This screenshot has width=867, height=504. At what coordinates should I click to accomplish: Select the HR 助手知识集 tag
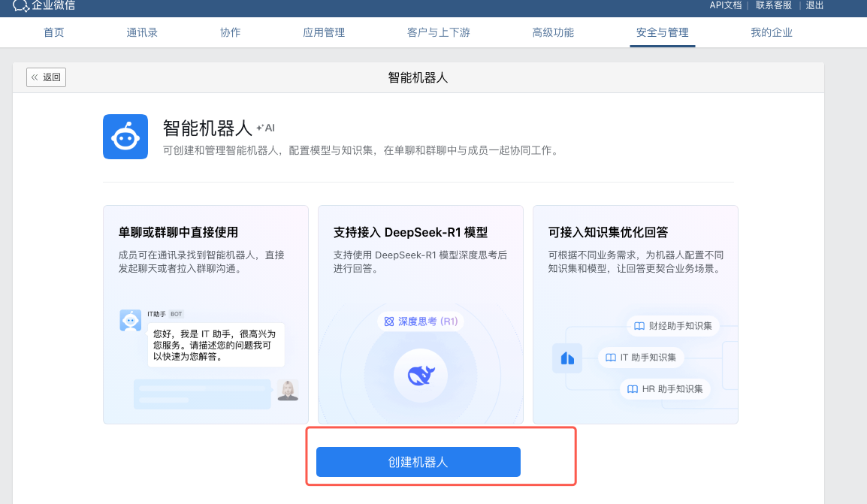pyautogui.click(x=665, y=389)
